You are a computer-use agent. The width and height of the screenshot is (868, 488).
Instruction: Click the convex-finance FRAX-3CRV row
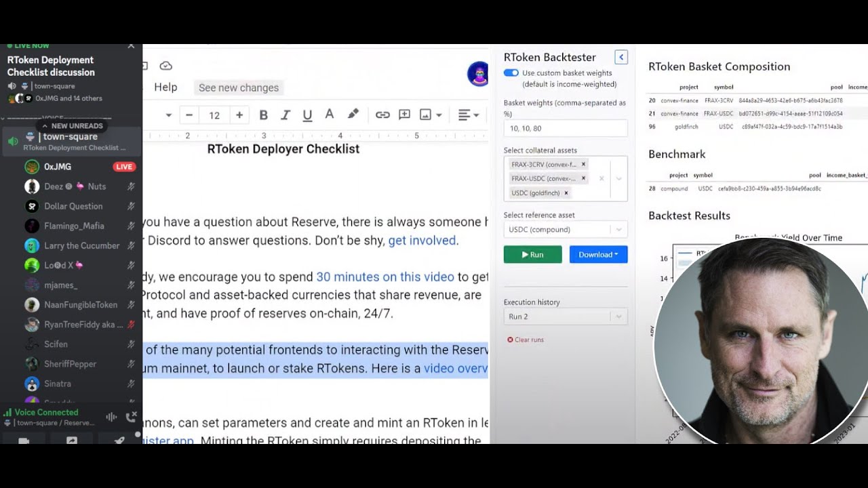click(757, 100)
